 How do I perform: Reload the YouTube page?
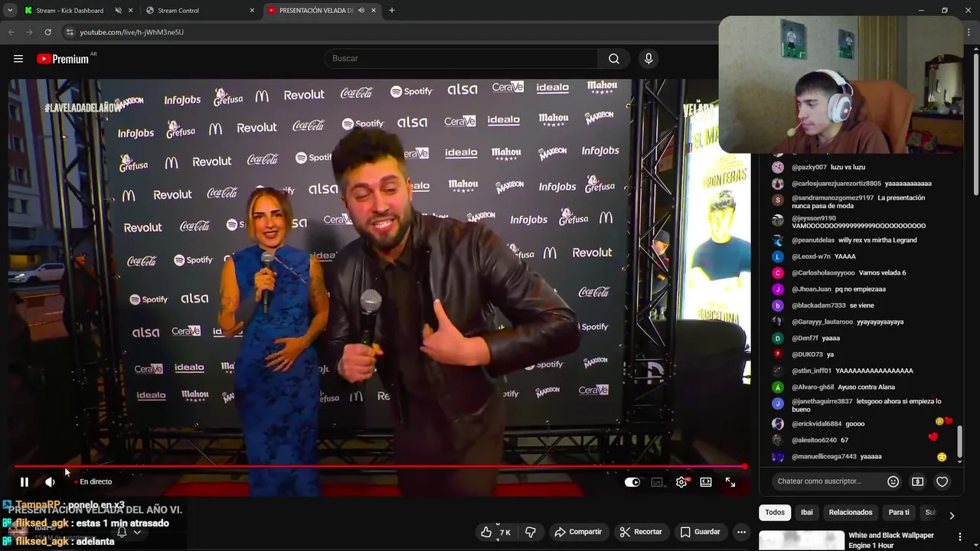click(x=47, y=32)
